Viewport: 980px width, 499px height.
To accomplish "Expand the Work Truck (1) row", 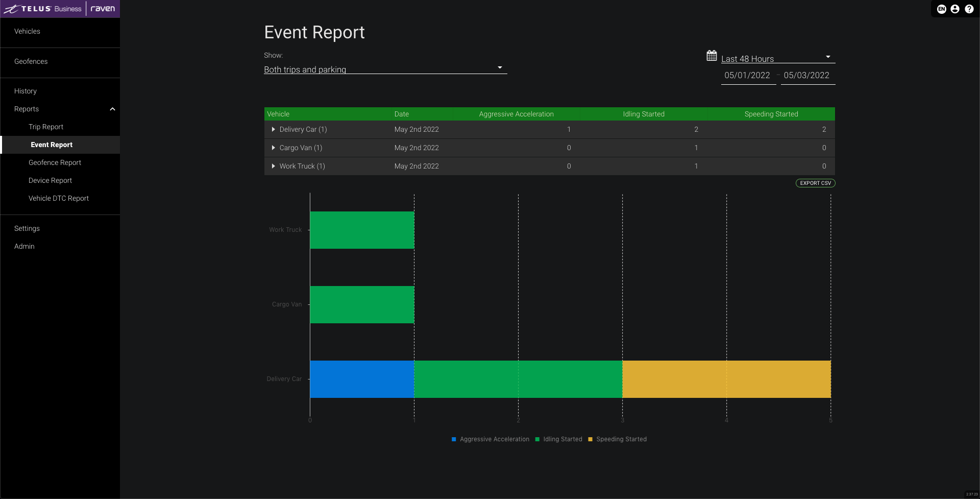I will pyautogui.click(x=274, y=166).
